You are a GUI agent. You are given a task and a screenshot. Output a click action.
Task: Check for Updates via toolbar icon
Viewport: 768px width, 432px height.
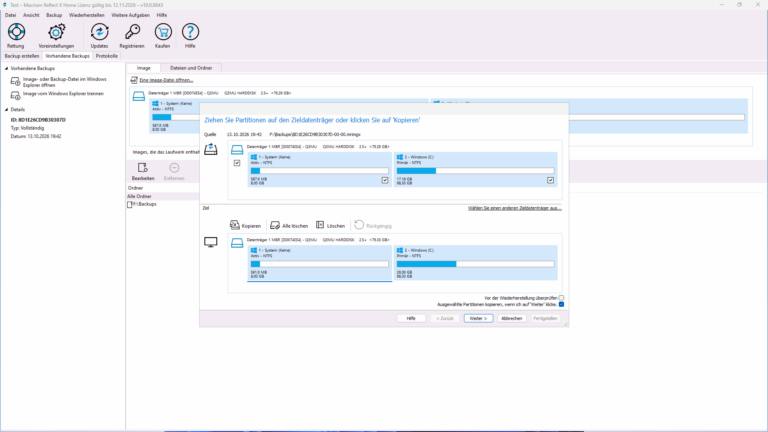coord(99,32)
